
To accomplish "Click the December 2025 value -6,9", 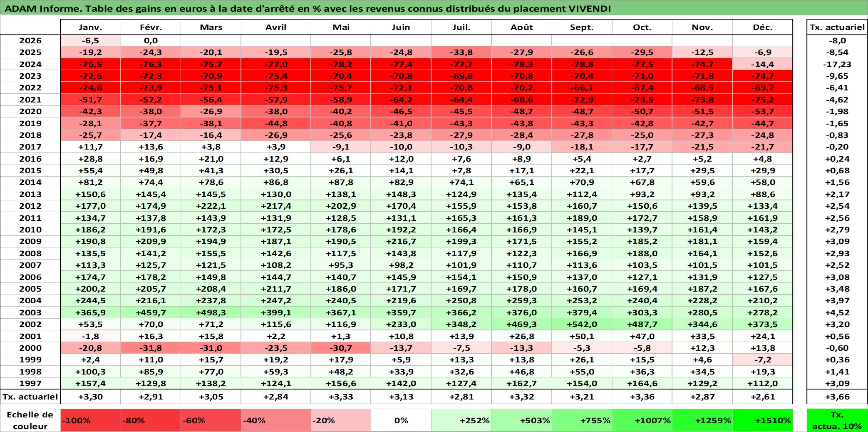I will (x=763, y=52).
